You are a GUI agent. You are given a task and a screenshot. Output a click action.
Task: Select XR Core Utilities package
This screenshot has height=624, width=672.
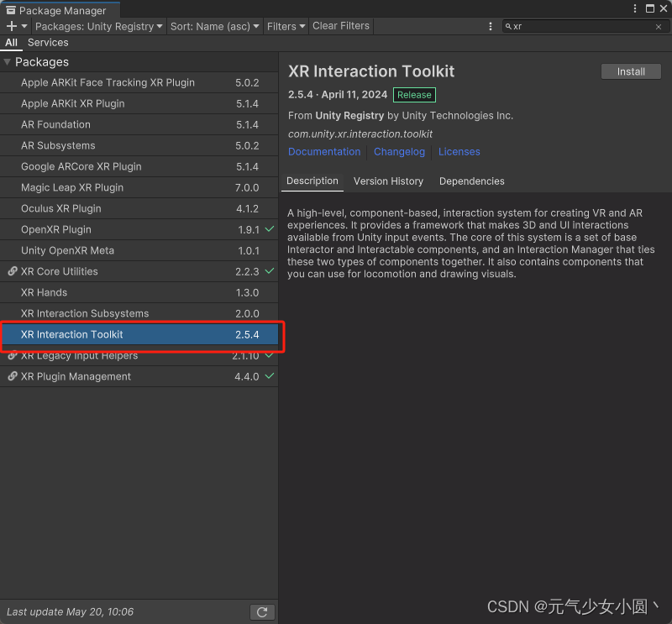pos(139,271)
